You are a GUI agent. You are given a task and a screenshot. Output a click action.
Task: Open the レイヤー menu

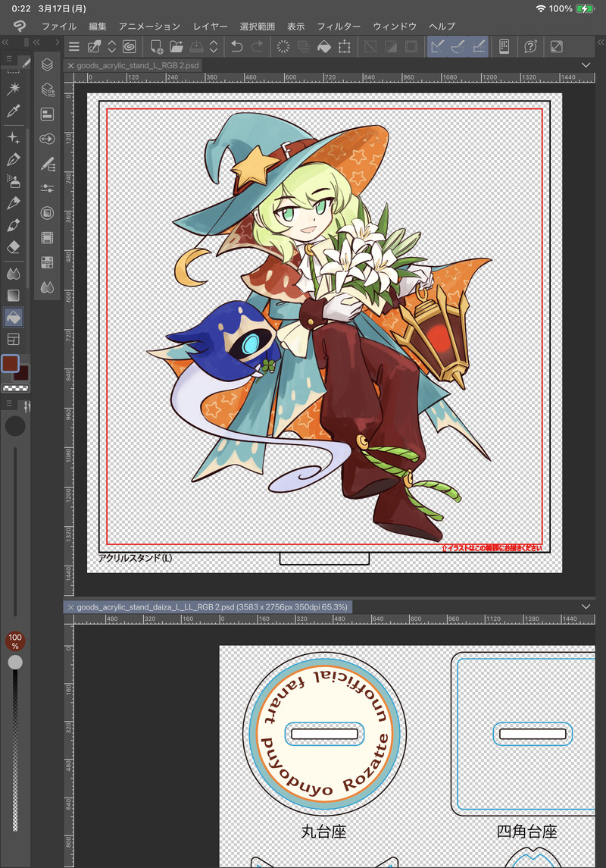210,26
